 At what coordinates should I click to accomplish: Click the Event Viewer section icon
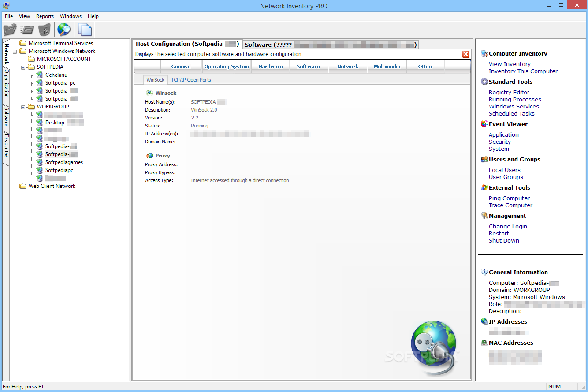click(484, 124)
